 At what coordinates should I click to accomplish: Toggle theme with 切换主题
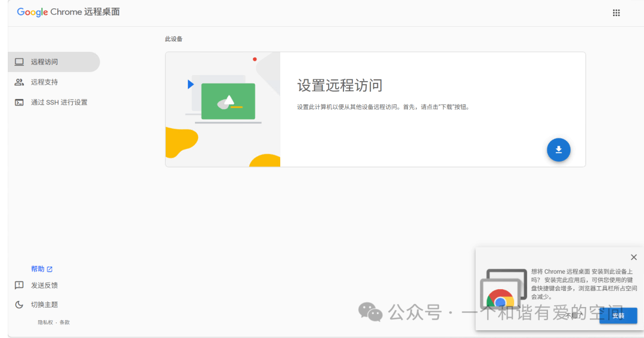[x=44, y=305]
